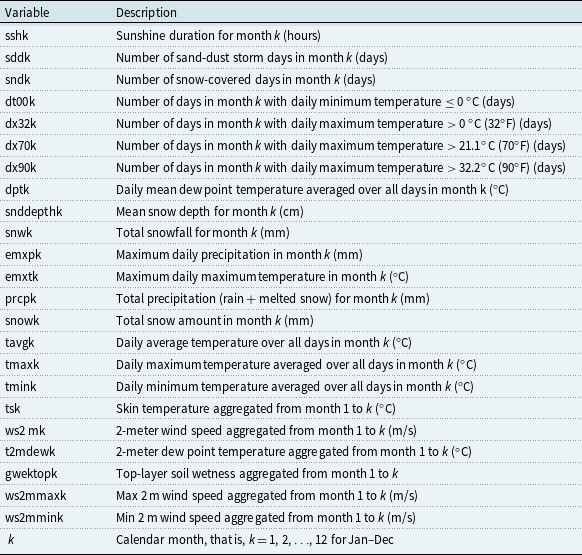Select the variable name 'tsk'

click(13, 408)
